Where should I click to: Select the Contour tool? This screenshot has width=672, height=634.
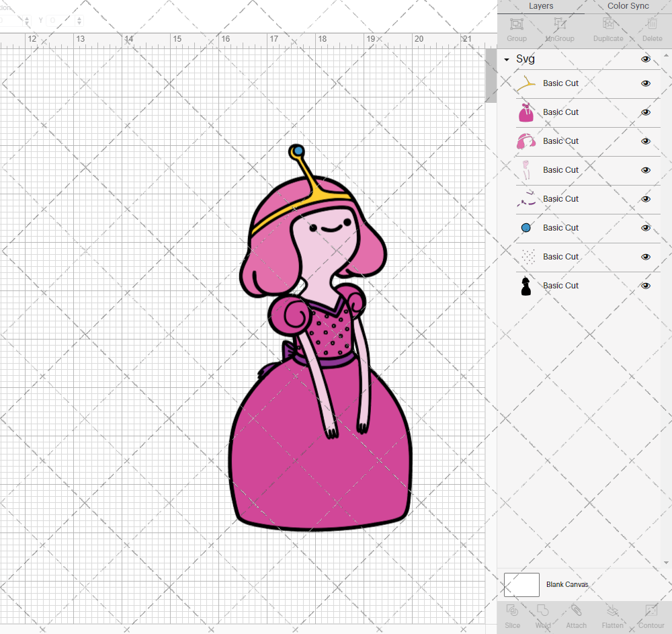(x=651, y=611)
